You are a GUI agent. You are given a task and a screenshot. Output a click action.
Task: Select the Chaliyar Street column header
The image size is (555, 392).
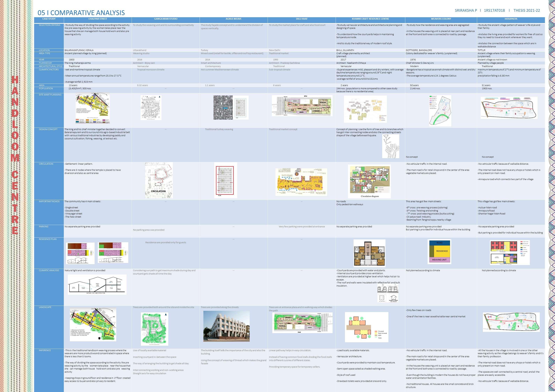(98, 19)
